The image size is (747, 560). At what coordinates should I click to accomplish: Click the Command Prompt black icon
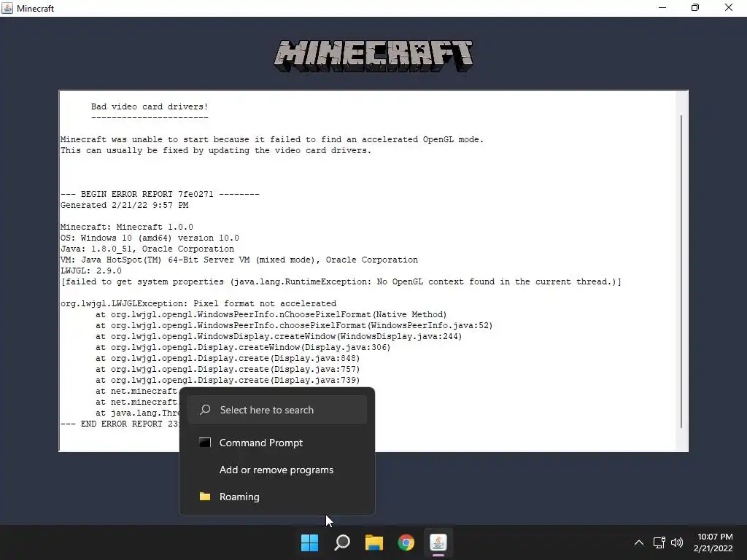tap(205, 443)
